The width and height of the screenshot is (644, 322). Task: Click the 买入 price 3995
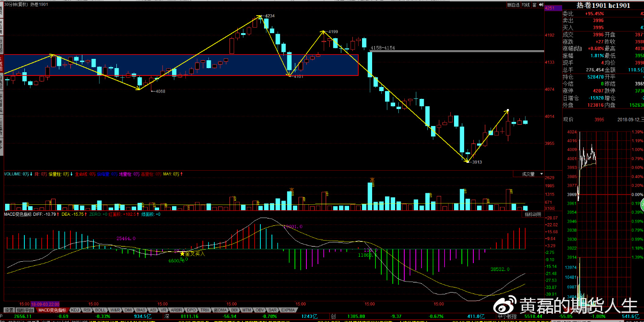click(598, 28)
